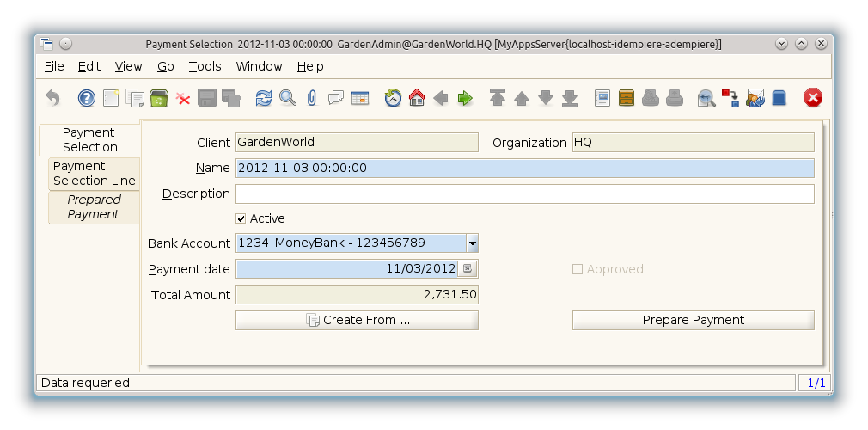Screen dimensions: 868x430
Task: Click the Refresh (requery) toolbar icon
Action: (264, 98)
